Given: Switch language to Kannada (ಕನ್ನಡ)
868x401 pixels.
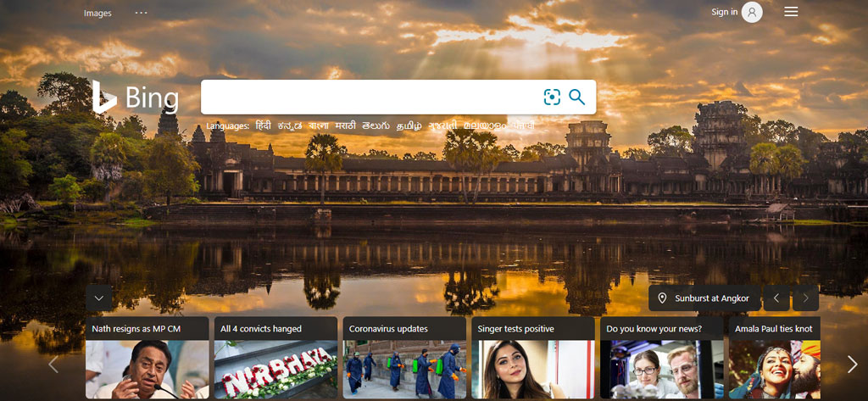Looking at the screenshot, I should (290, 125).
